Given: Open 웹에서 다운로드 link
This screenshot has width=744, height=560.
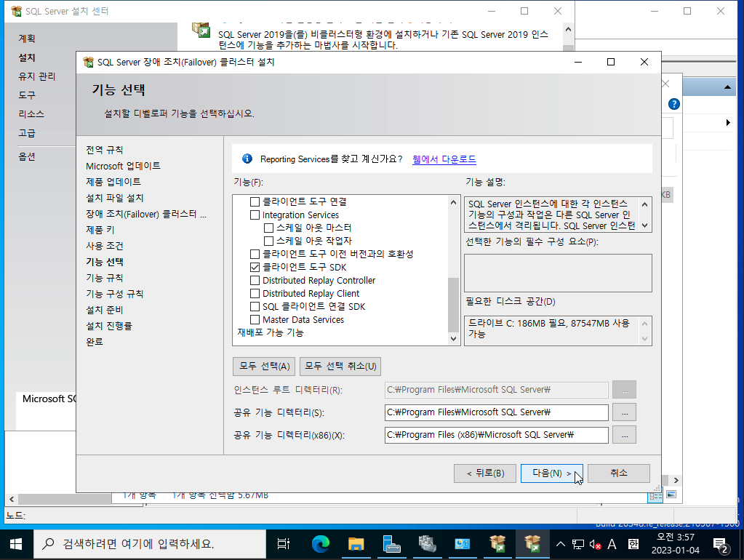Looking at the screenshot, I should 444,159.
